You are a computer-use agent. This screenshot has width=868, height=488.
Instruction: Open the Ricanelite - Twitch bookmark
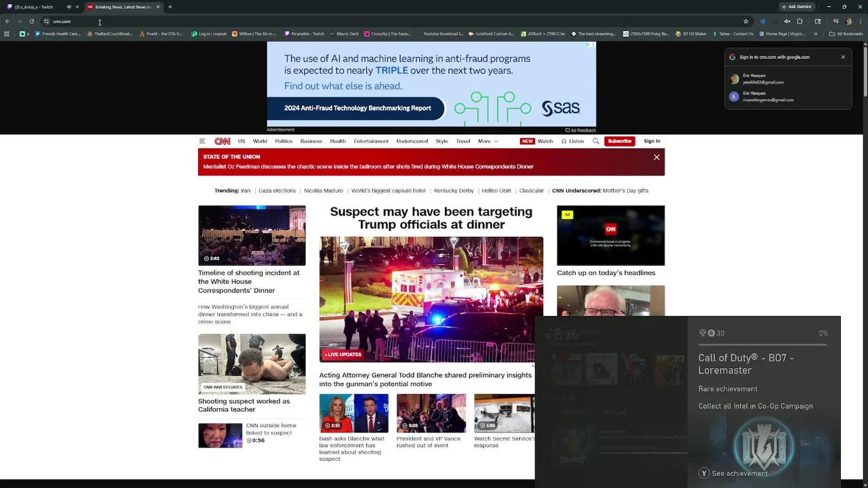point(304,34)
